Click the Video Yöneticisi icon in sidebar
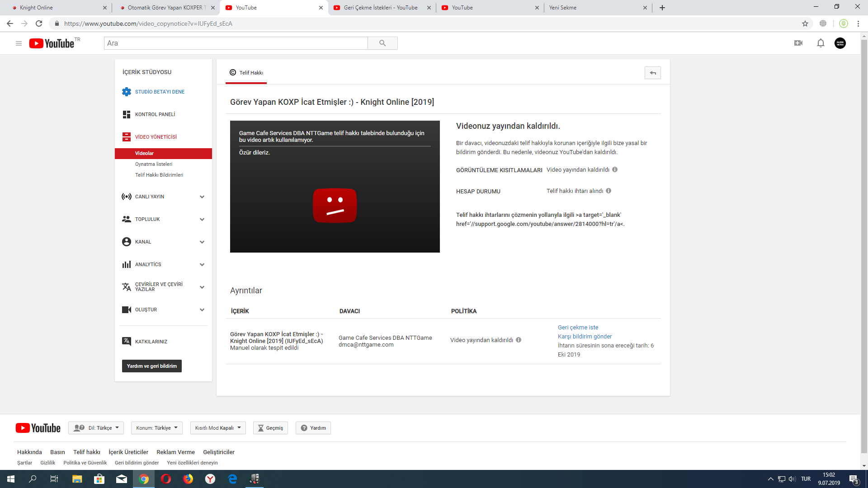868x488 pixels. pyautogui.click(x=126, y=136)
